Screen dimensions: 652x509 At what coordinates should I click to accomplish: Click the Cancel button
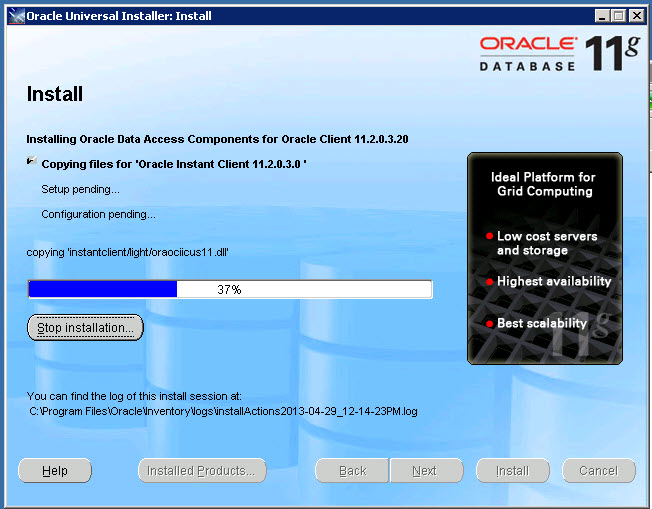[599, 471]
